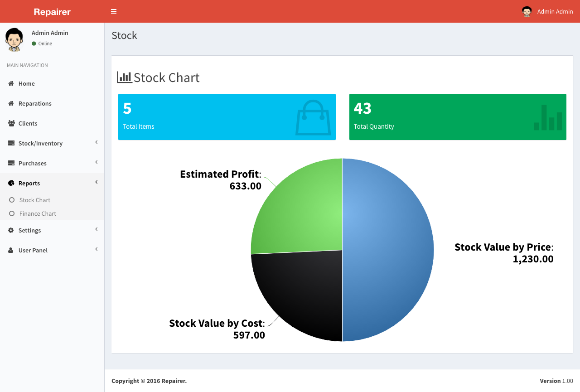The width and height of the screenshot is (580, 392).
Task: Click the bar chart icon on Total Quantity
Action: pyautogui.click(x=547, y=117)
